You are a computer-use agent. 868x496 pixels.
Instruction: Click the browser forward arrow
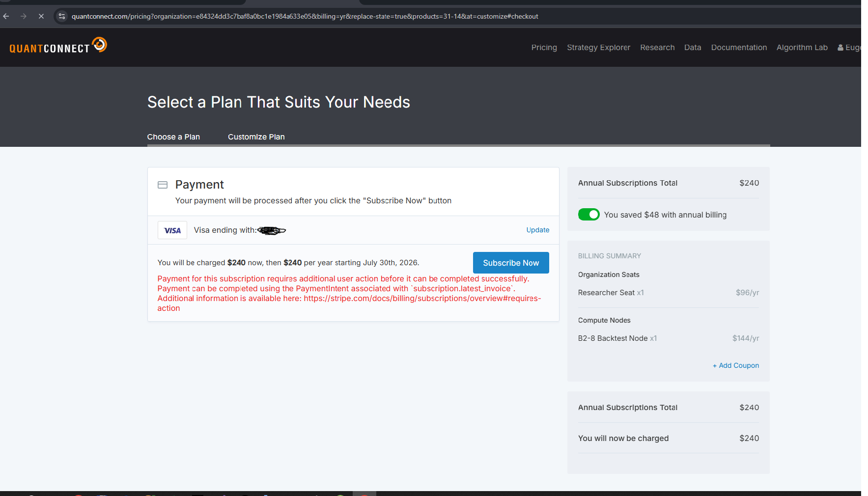[24, 16]
